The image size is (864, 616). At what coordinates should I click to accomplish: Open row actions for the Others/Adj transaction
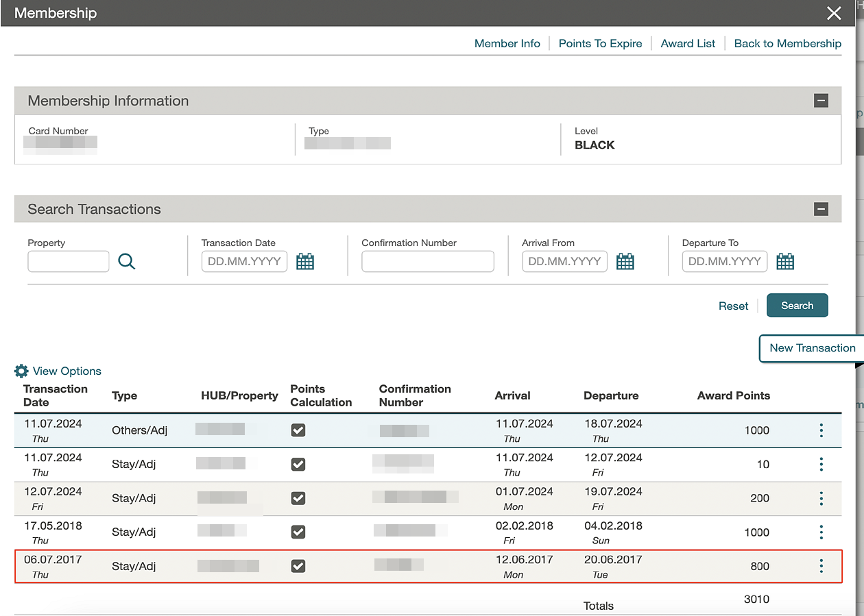pos(821,430)
